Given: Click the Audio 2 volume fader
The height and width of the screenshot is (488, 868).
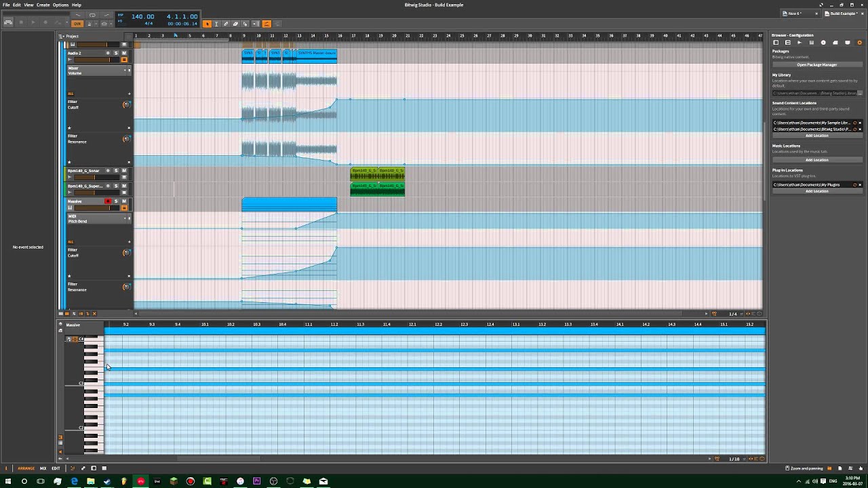Looking at the screenshot, I should tap(97, 60).
